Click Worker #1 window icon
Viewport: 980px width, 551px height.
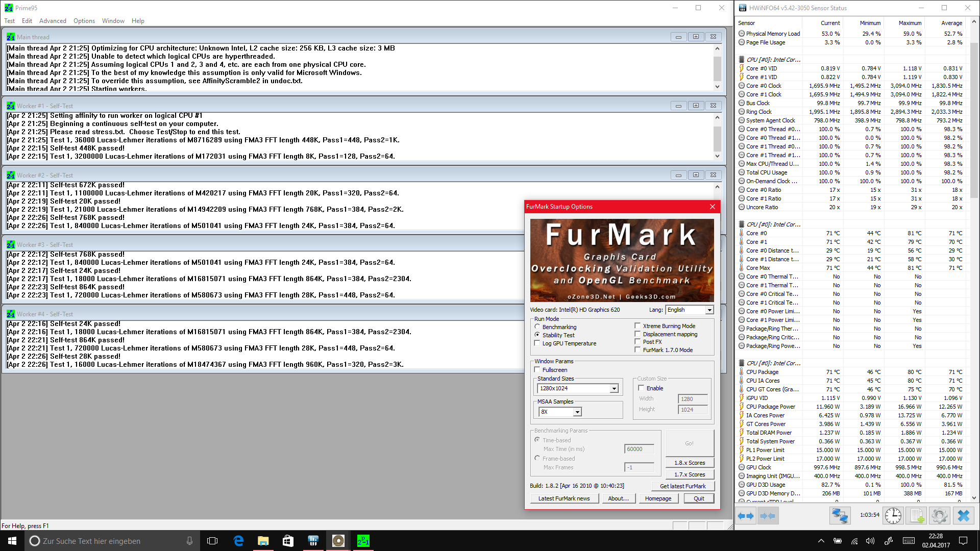pyautogui.click(x=11, y=106)
